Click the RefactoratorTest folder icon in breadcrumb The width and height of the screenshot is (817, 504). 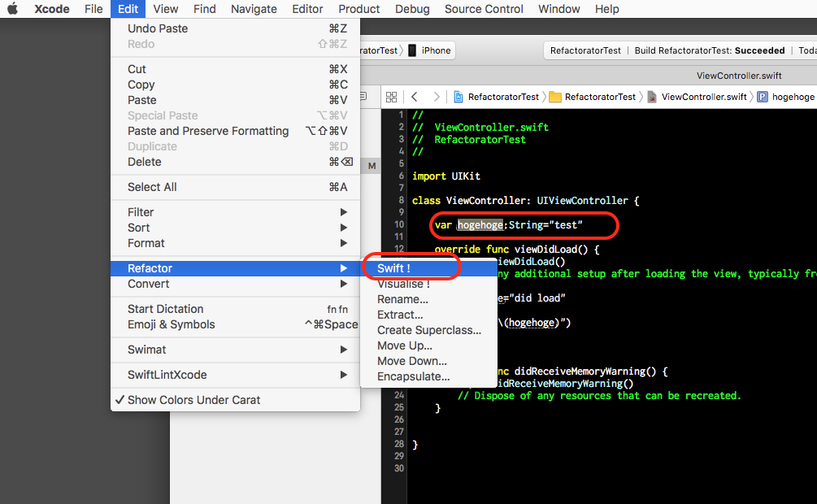(x=555, y=97)
